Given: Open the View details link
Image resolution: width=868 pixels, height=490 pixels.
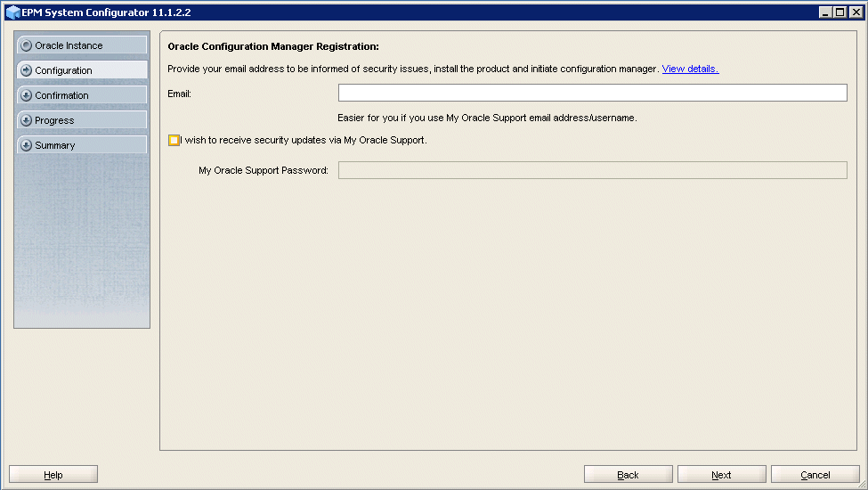Looking at the screenshot, I should tap(690, 69).
